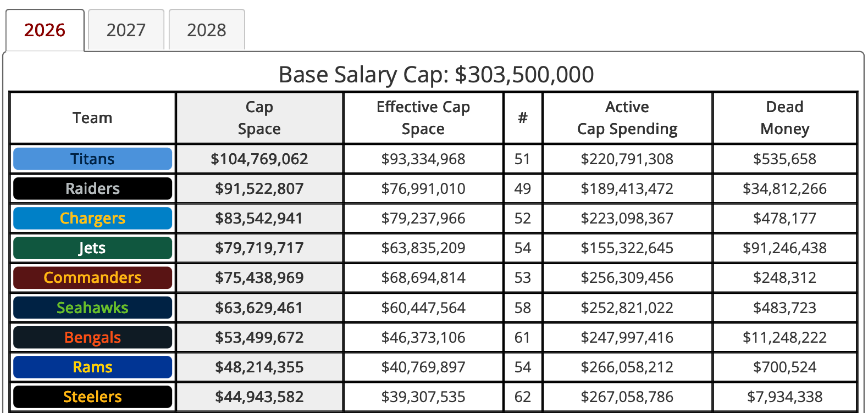Sort by the # roster count header

pos(522,118)
